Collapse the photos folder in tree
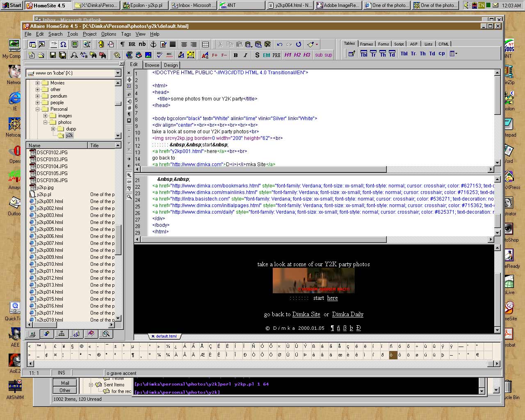Viewport: 525px width, 420px height. pyautogui.click(x=45, y=122)
